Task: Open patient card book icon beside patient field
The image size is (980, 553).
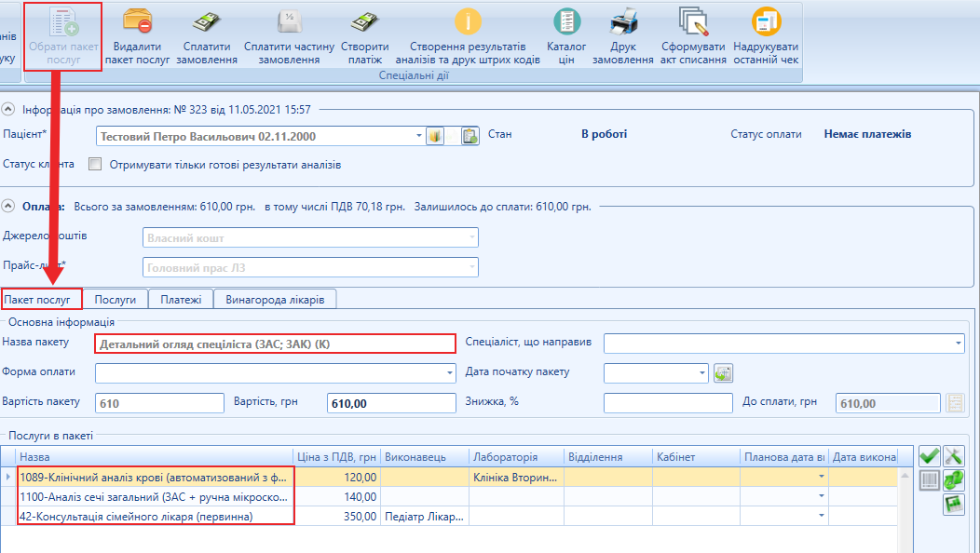Action: coord(435,136)
